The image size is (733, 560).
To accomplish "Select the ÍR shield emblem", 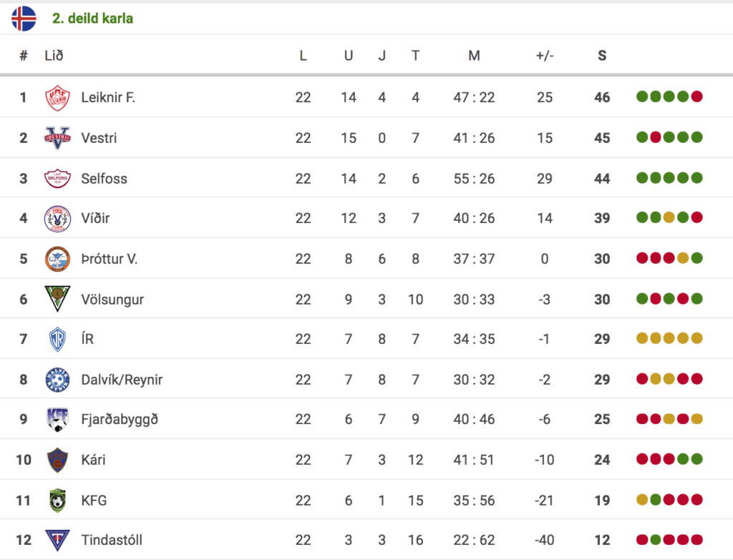I will 57,339.
